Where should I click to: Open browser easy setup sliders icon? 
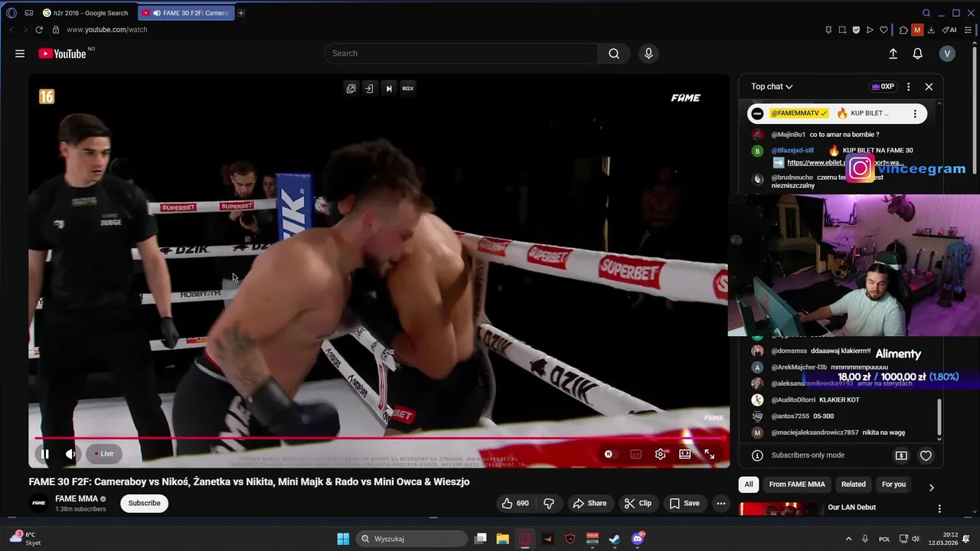point(968,30)
